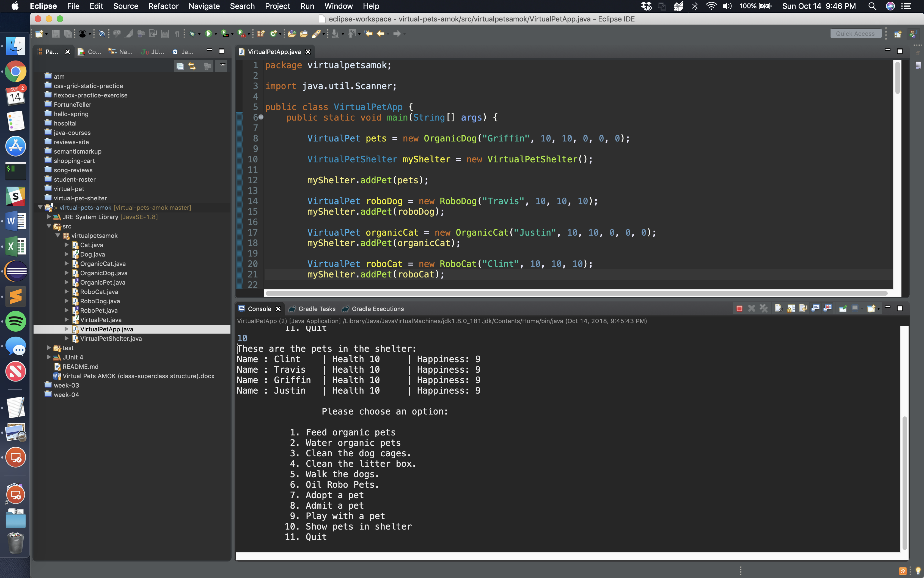Image resolution: width=924 pixels, height=578 pixels.
Task: Open the Project menu
Action: (x=277, y=6)
